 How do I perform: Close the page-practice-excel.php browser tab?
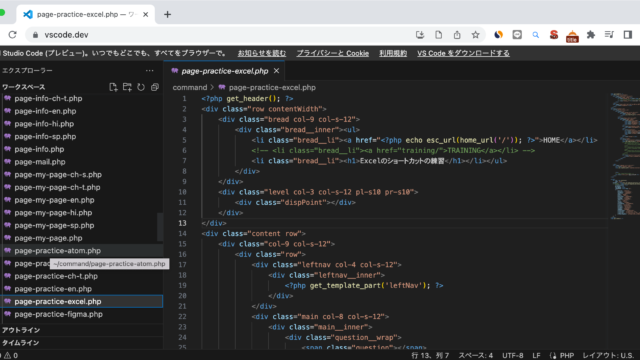point(145,14)
